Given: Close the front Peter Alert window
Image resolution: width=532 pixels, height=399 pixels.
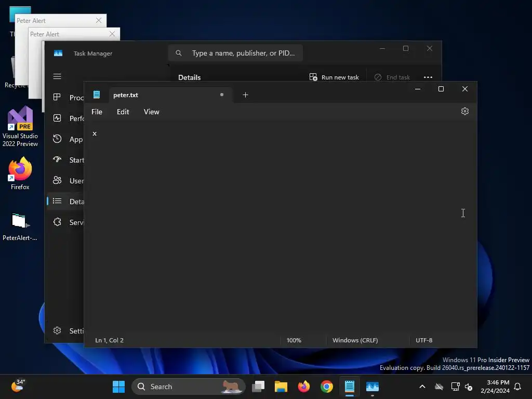Looking at the screenshot, I should click(x=112, y=34).
